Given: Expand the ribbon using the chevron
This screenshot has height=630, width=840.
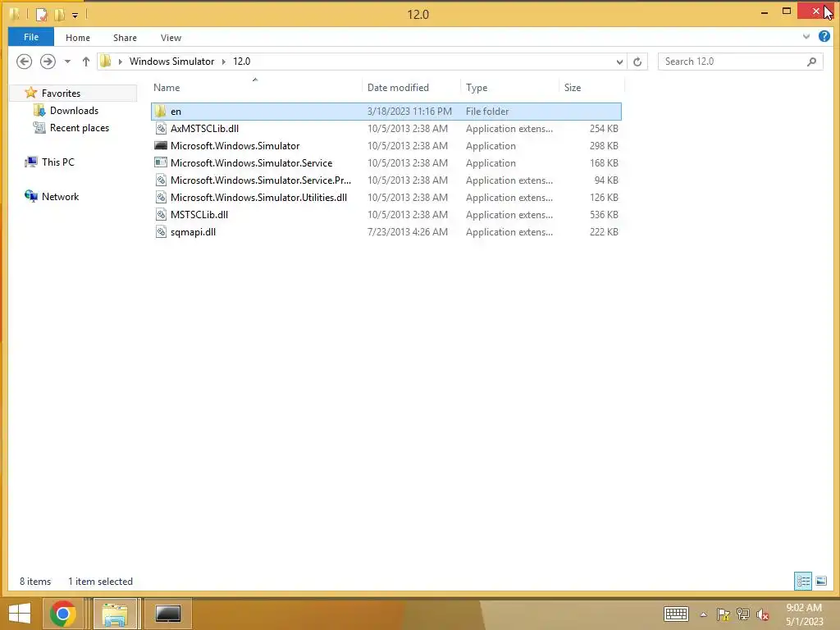Looking at the screenshot, I should pos(806,36).
